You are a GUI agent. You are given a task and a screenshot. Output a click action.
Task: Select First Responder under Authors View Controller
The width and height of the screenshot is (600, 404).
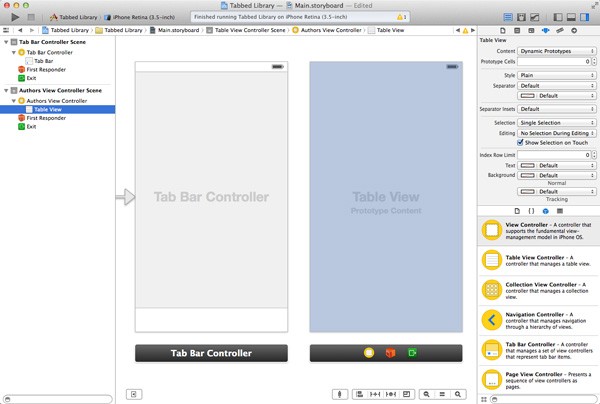46,118
